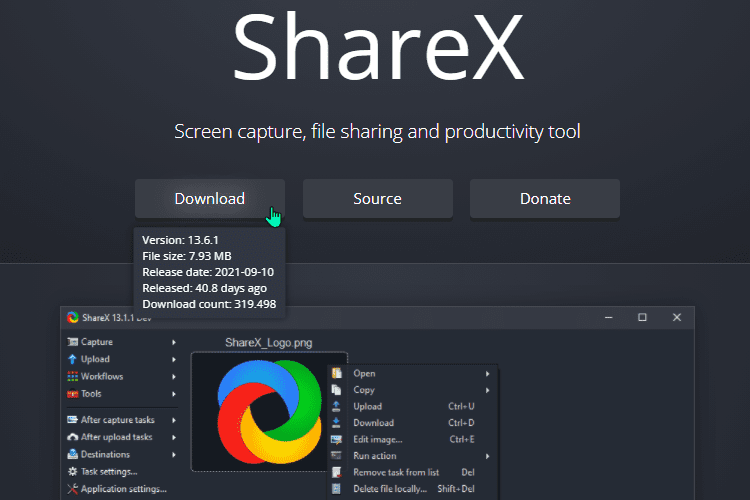Click the Download count: 319.498 line

coord(209,304)
